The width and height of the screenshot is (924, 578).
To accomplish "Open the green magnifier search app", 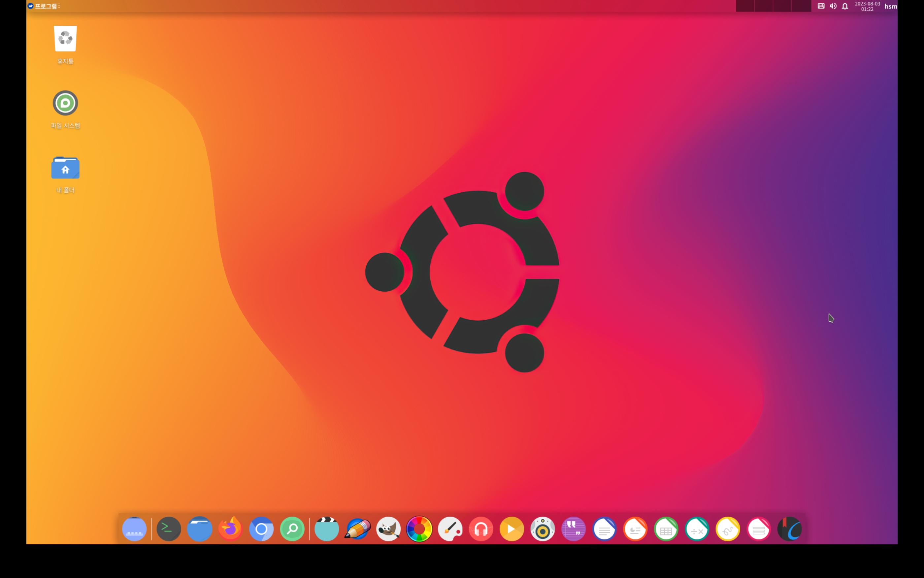I will pos(292,529).
